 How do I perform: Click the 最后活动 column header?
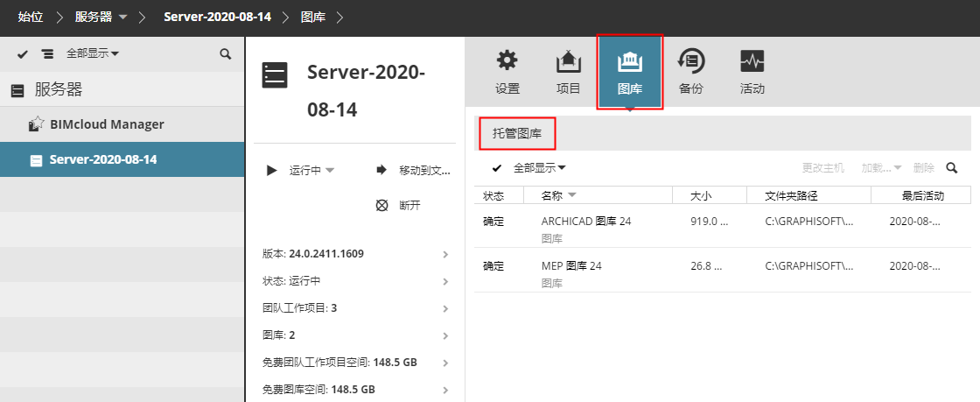pos(923,195)
